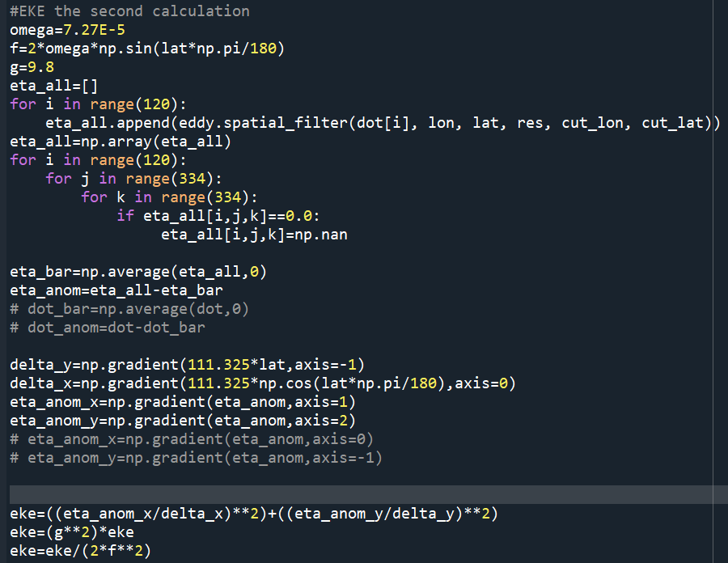Click the line 'f=2*omega*np.sin(lat*np.pi/180)'
The height and width of the screenshot is (563, 728).
[x=147, y=49]
